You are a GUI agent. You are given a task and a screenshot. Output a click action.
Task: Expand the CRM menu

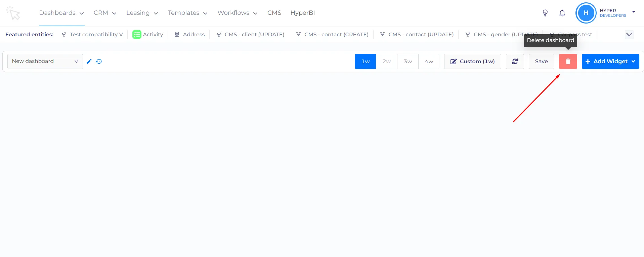105,13
